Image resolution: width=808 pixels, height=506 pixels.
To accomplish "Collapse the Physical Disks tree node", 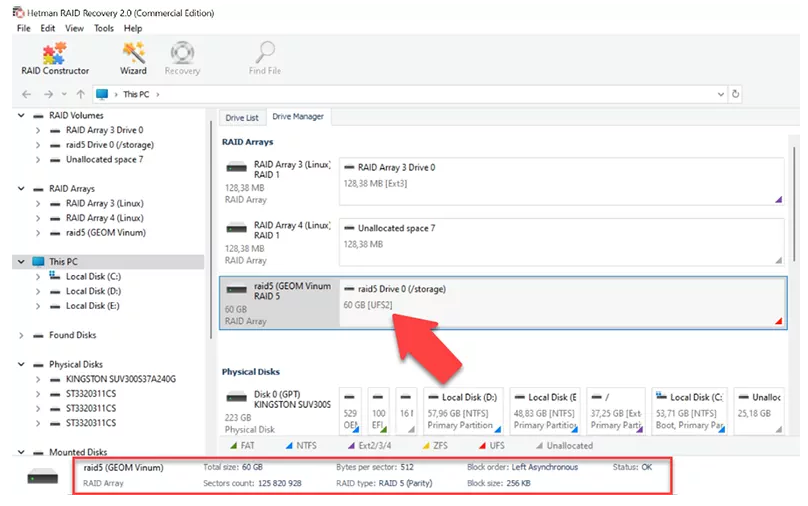I will 21,364.
